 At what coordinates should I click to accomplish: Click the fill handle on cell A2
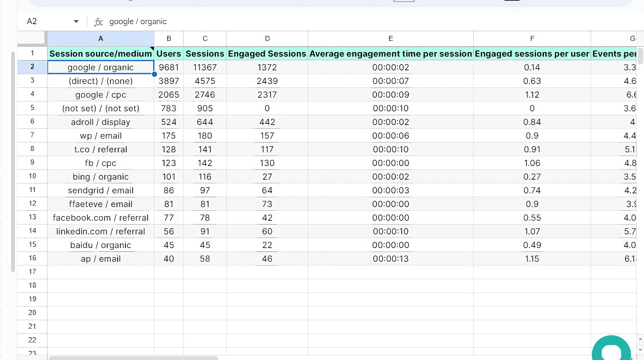154,74
